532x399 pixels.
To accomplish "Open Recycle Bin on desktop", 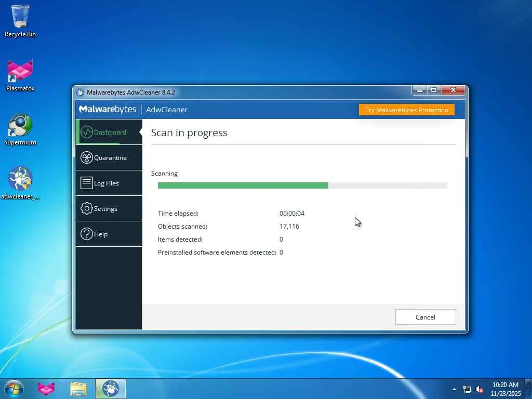I will (x=20, y=21).
